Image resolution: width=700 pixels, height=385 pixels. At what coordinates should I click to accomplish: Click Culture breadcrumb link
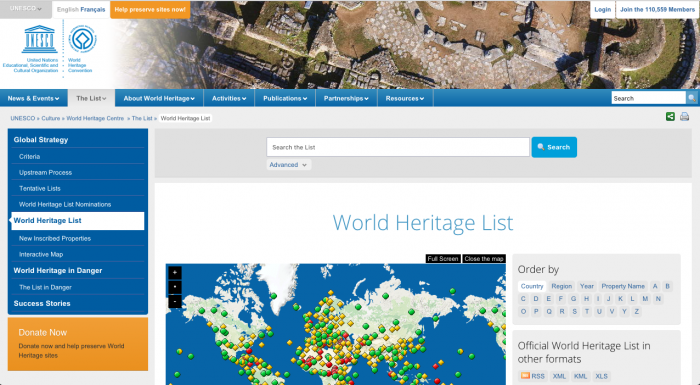click(x=50, y=118)
